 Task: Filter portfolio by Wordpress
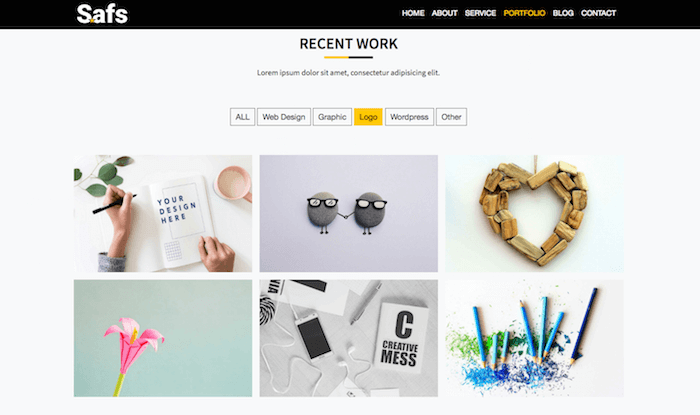pos(409,117)
